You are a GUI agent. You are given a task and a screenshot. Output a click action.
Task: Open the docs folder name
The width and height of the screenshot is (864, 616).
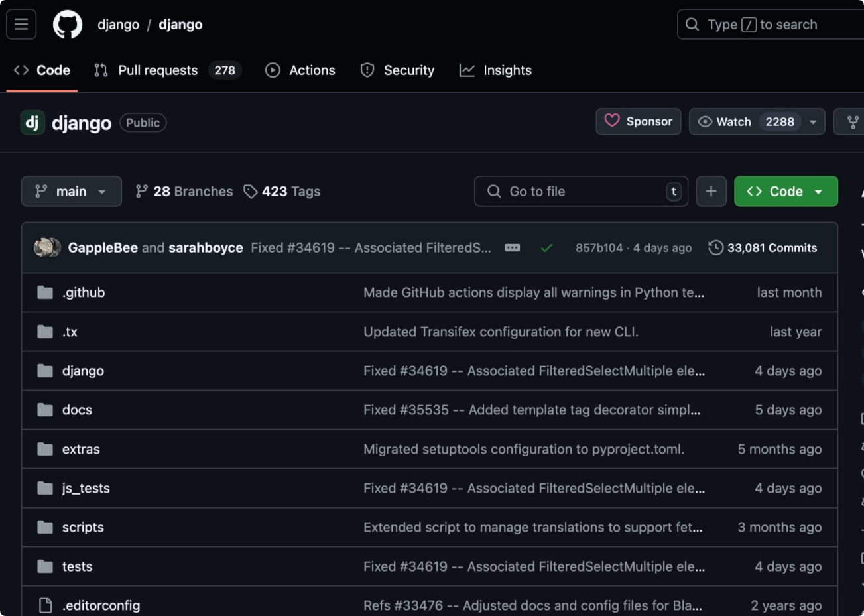[x=77, y=410]
